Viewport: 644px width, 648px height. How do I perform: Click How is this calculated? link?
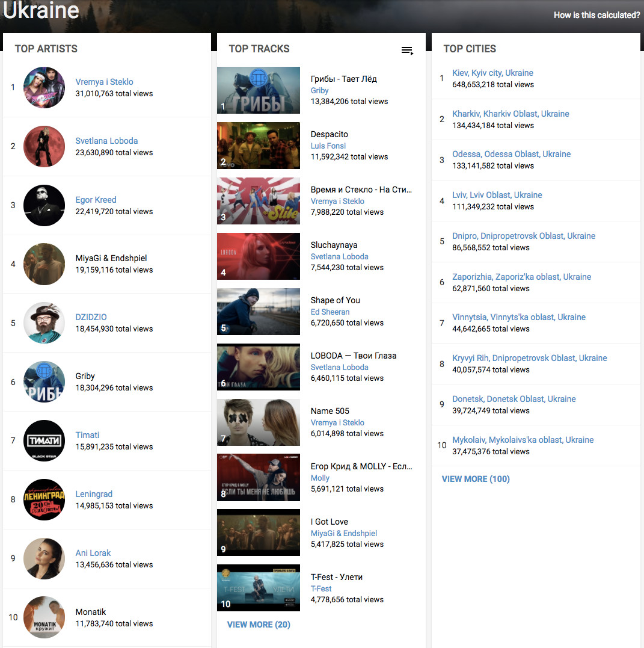tap(596, 15)
